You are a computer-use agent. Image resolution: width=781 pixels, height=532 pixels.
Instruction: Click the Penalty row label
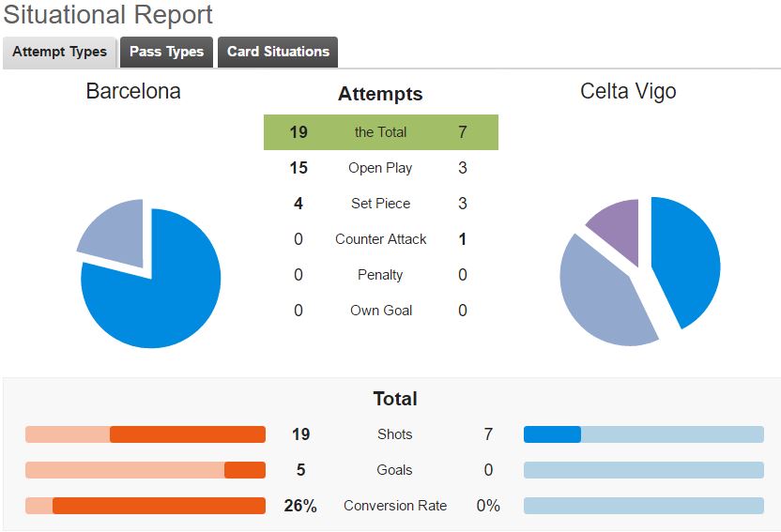point(380,275)
